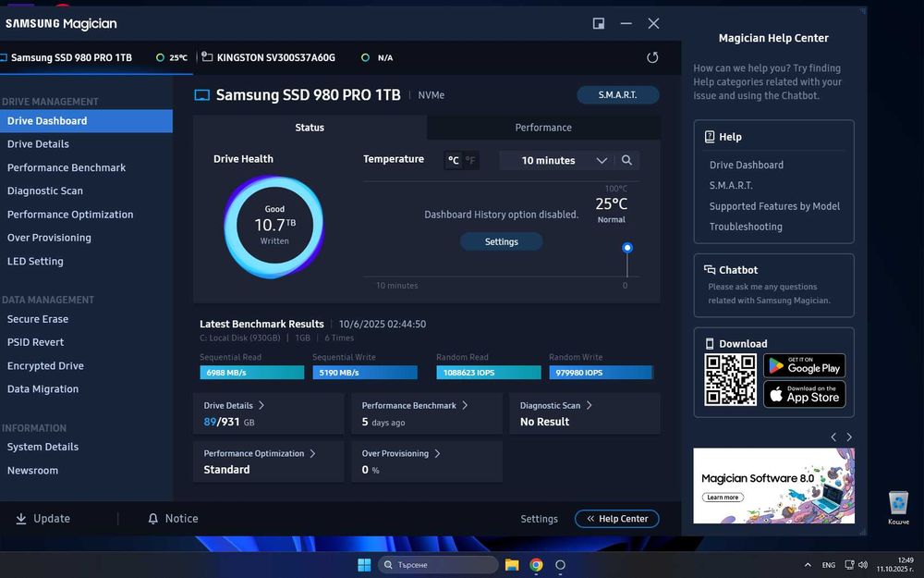Open Performance Optimization card chevron
The width and height of the screenshot is (924, 578).
[312, 453]
